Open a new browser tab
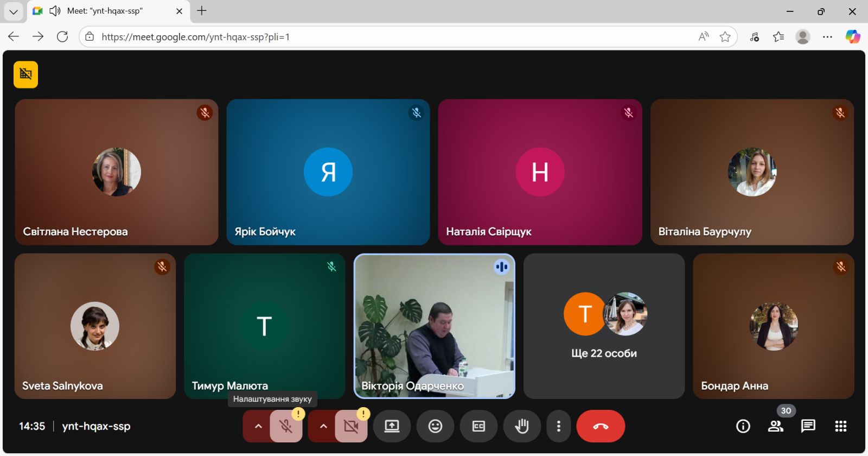The height and width of the screenshot is (456, 868). pyautogui.click(x=202, y=11)
